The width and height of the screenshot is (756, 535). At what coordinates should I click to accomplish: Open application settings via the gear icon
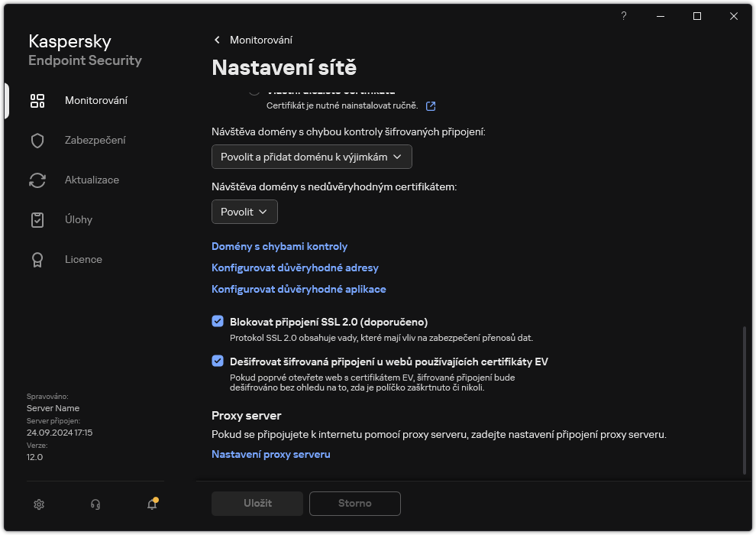click(38, 504)
